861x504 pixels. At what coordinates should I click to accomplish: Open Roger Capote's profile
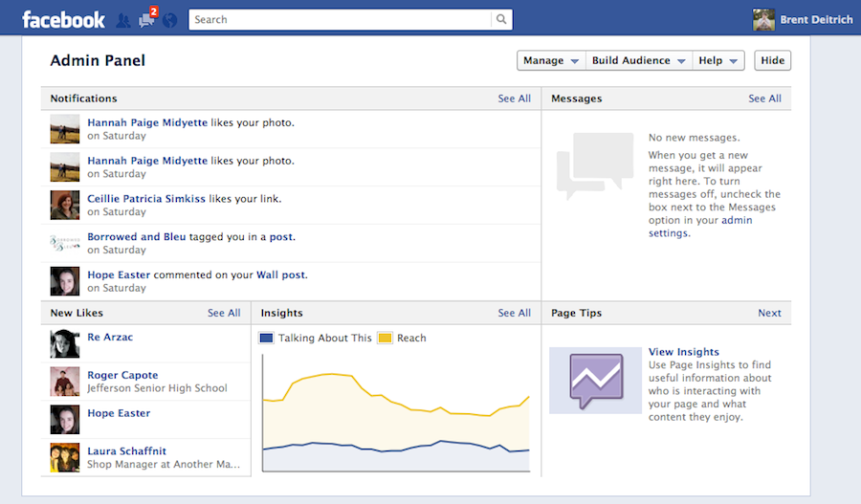[122, 375]
